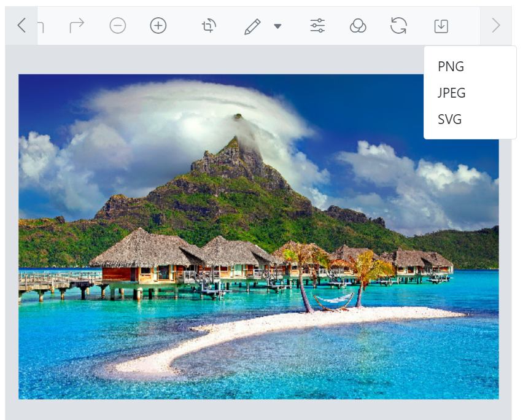Zoom in using the plus icon

[157, 26]
